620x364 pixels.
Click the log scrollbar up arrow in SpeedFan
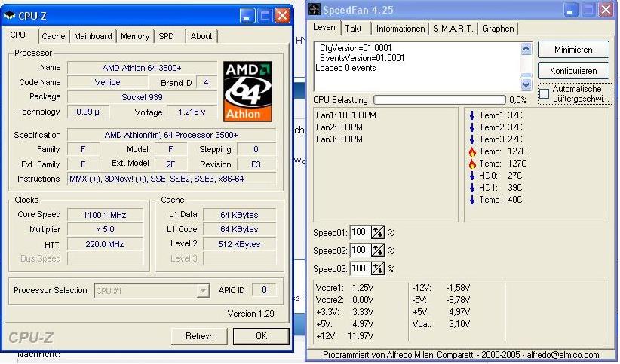(x=526, y=49)
